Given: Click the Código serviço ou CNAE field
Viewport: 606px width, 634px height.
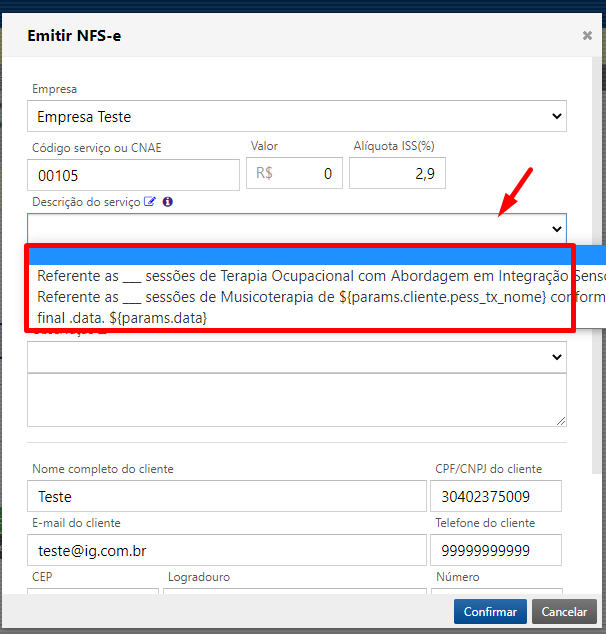Looking at the screenshot, I should point(133,175).
